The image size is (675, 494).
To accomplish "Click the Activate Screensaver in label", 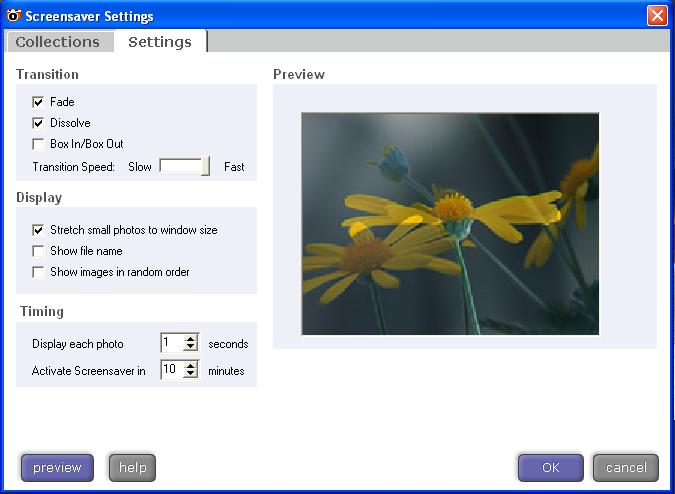I will click(89, 371).
